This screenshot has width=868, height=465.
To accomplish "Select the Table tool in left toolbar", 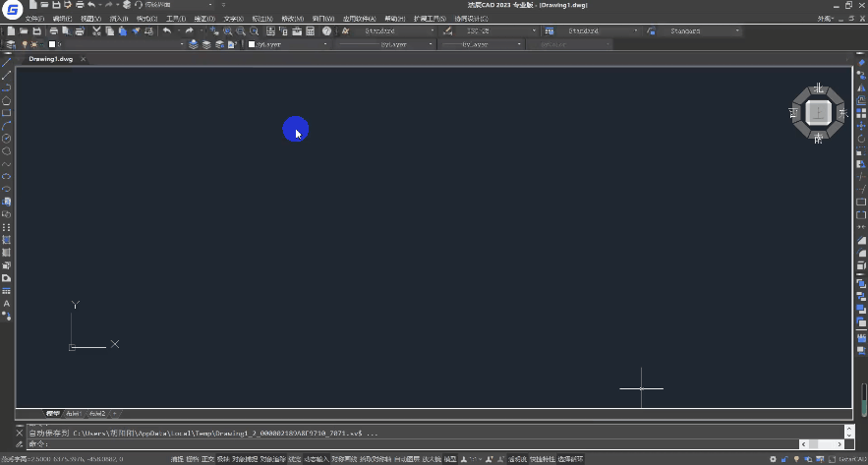I will click(7, 291).
